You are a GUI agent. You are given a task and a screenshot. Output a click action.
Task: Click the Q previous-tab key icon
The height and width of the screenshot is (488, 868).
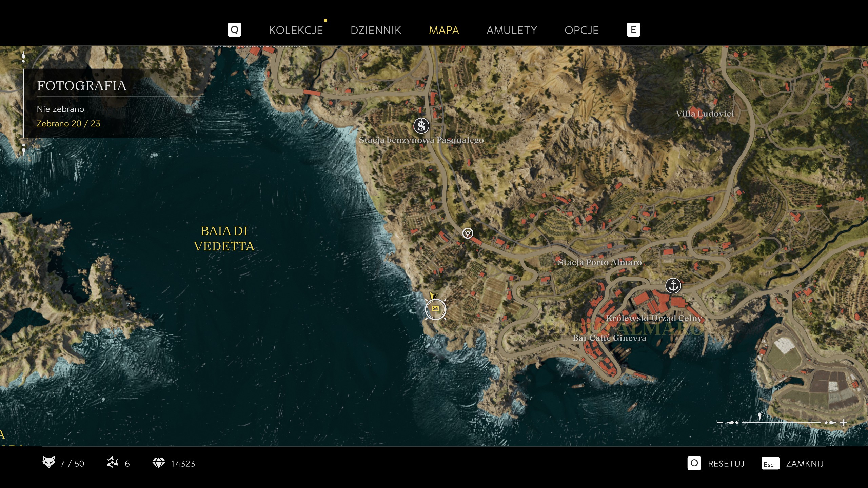234,30
